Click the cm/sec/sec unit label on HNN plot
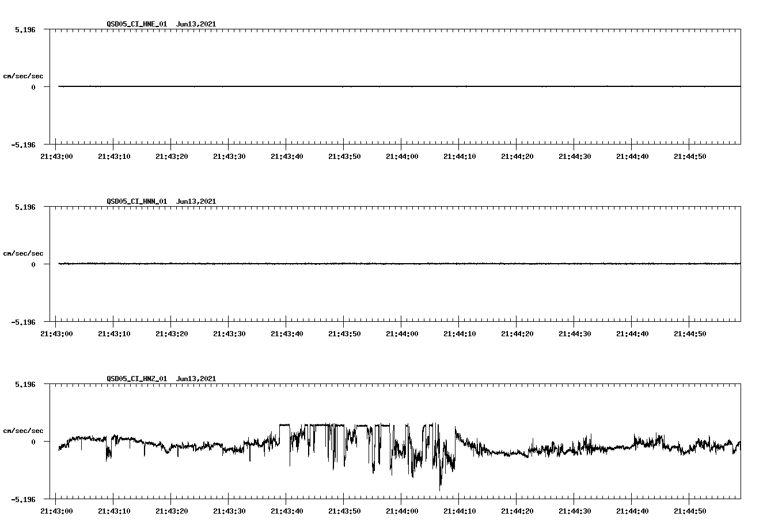This screenshot has width=782, height=532. click(x=24, y=253)
